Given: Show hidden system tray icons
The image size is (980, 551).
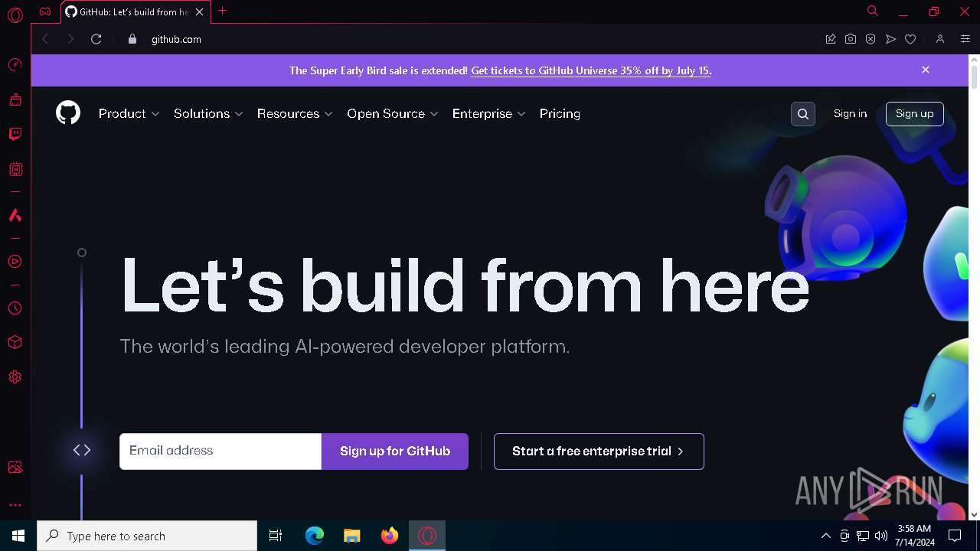Looking at the screenshot, I should [825, 536].
